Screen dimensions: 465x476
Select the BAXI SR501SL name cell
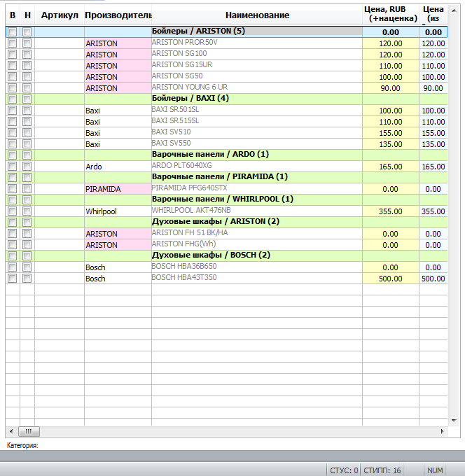[257, 110]
